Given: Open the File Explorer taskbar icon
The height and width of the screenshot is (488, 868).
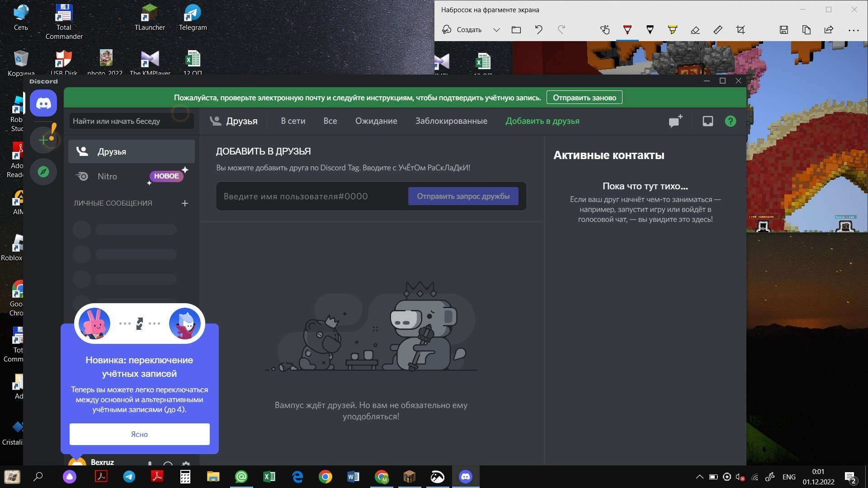Looking at the screenshot, I should click(213, 477).
